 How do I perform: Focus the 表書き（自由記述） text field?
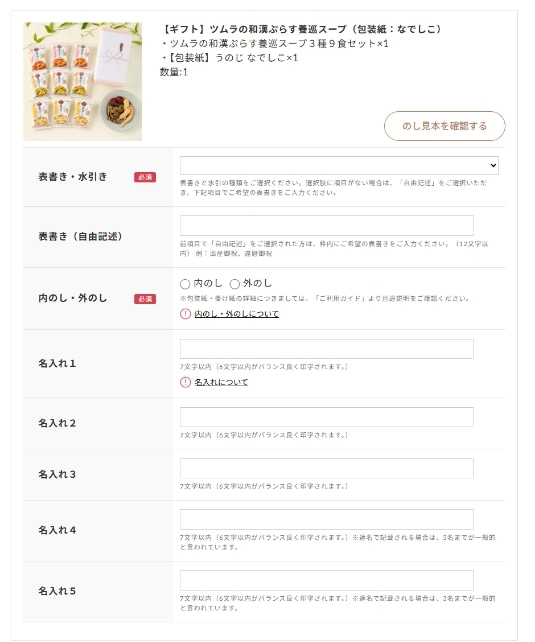pos(327,226)
